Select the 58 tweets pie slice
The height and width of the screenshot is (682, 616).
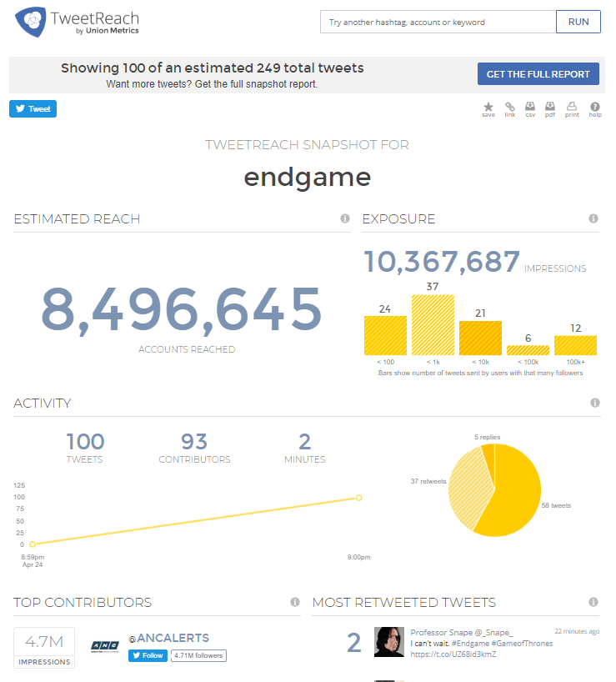tap(515, 496)
